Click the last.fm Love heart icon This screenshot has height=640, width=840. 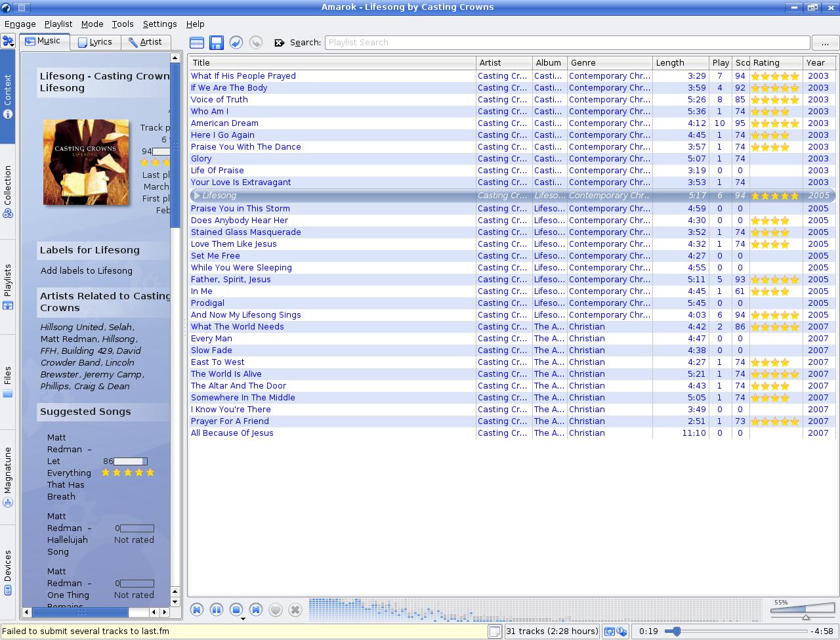pos(276,610)
